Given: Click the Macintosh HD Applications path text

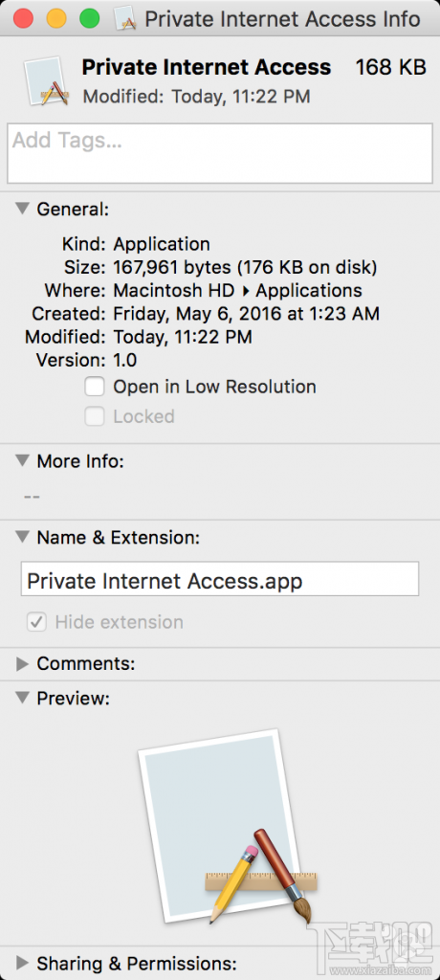Looking at the screenshot, I should click(x=237, y=291).
